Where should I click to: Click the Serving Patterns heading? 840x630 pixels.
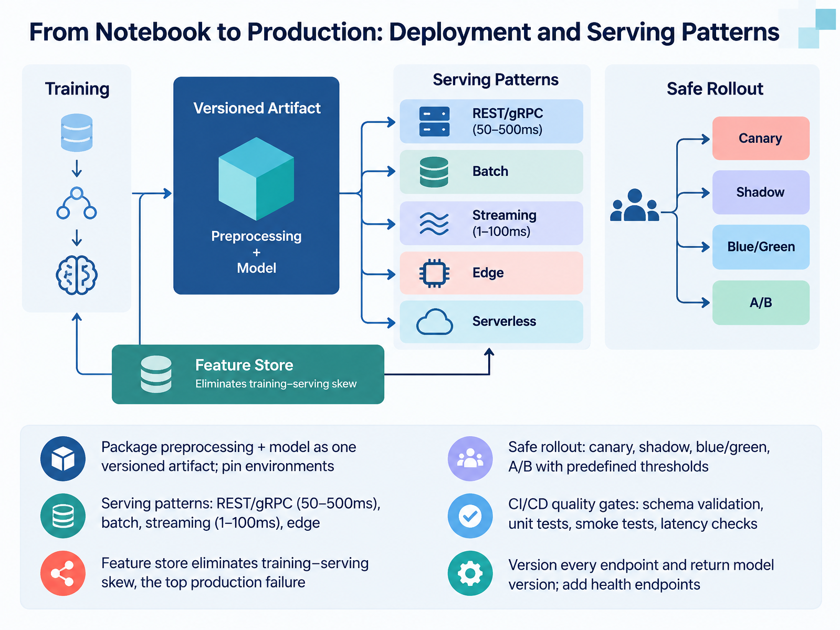point(496,80)
